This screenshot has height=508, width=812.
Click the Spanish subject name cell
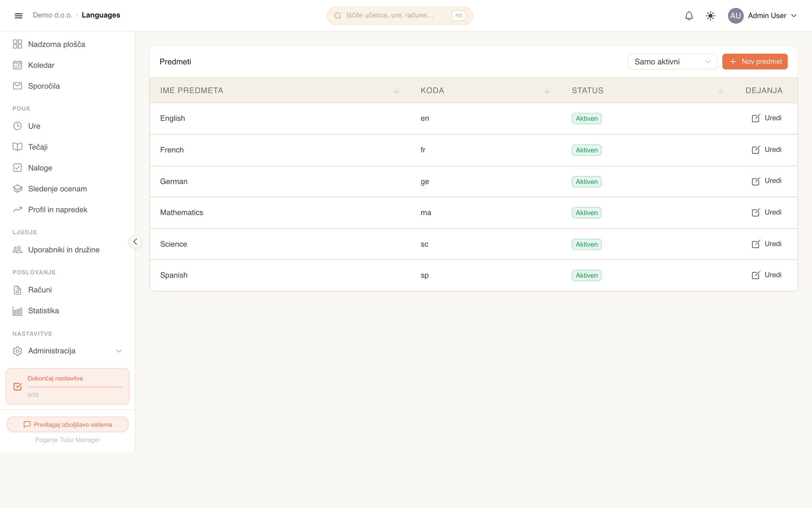tap(174, 275)
